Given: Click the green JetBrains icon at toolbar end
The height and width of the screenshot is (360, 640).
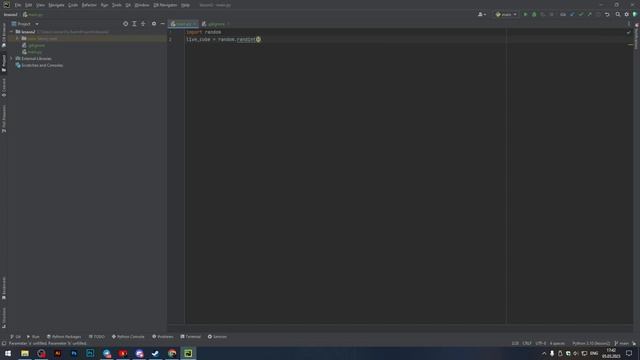Looking at the screenshot, I should pyautogui.click(x=635, y=14).
